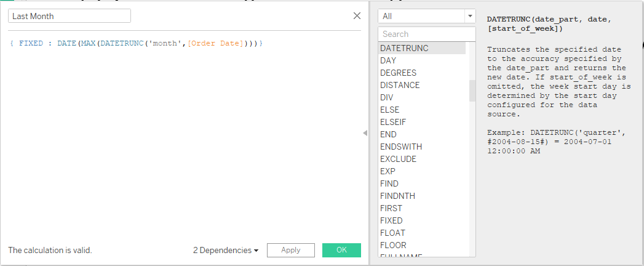The image size is (644, 266).
Task: Pick FIXED from the function list
Action: pos(391,220)
